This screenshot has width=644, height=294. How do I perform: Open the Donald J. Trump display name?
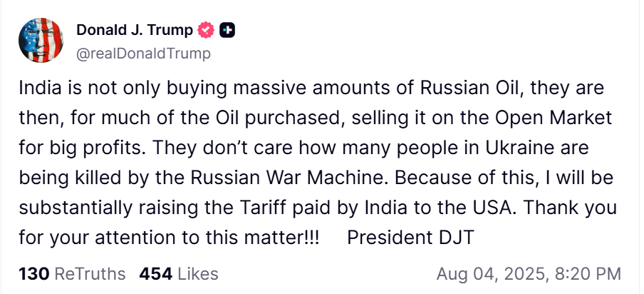[x=134, y=30]
